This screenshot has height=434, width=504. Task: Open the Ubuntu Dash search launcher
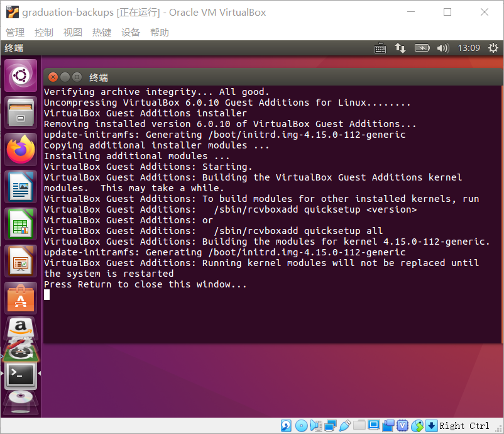(21, 76)
